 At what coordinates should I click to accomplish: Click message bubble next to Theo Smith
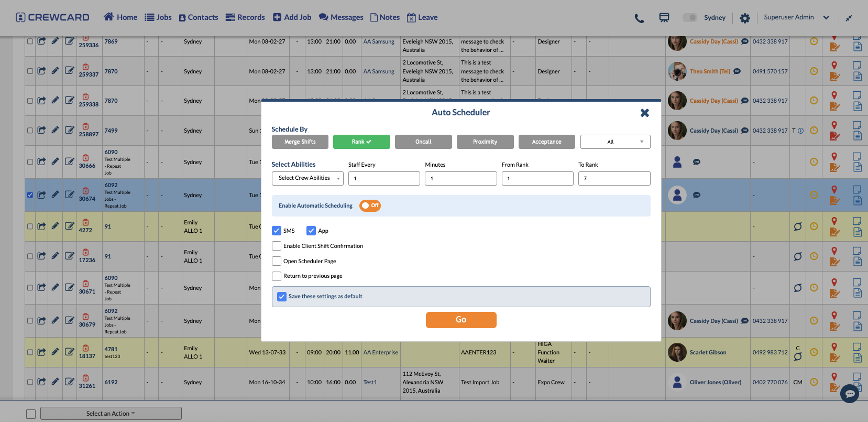pos(737,71)
